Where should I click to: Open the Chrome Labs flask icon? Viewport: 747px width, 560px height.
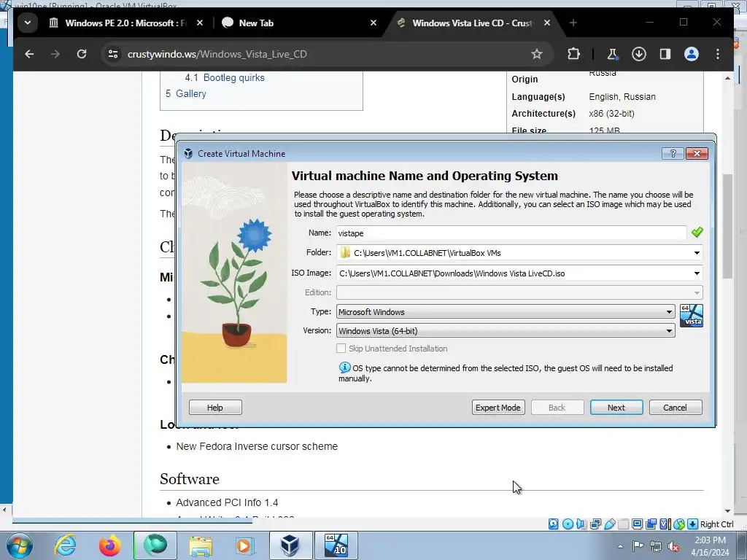coord(612,54)
